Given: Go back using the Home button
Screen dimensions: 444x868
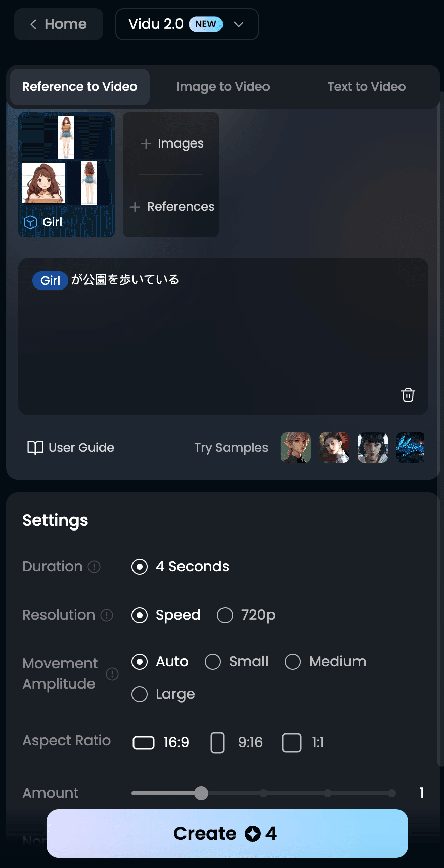Looking at the screenshot, I should pos(58,24).
